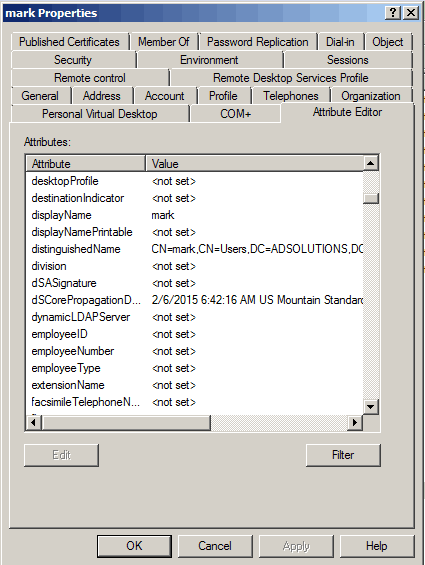Go to the Account tab
425x565 pixels.
(165, 96)
